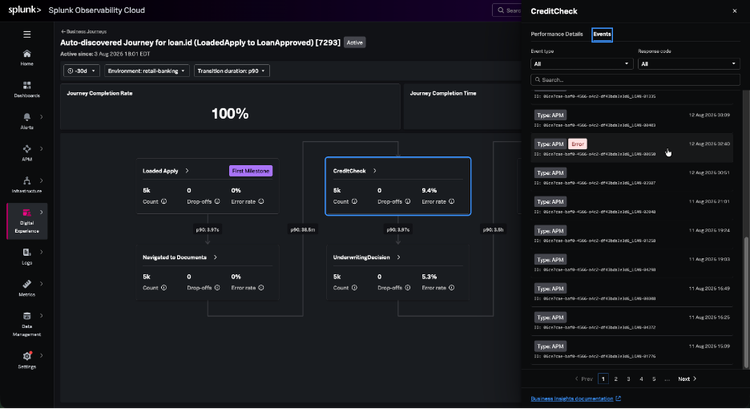Go to Home in sidebar
The width and height of the screenshot is (750, 409).
point(27,57)
